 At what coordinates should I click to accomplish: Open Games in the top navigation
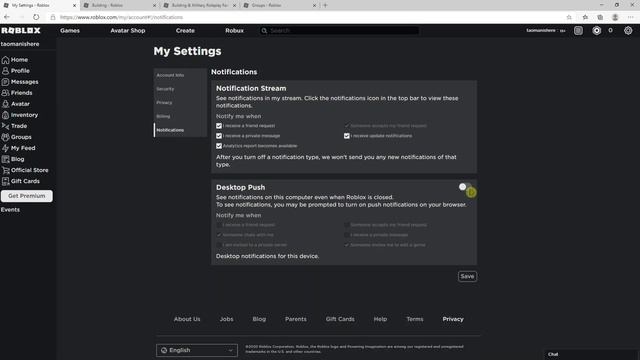70,31
